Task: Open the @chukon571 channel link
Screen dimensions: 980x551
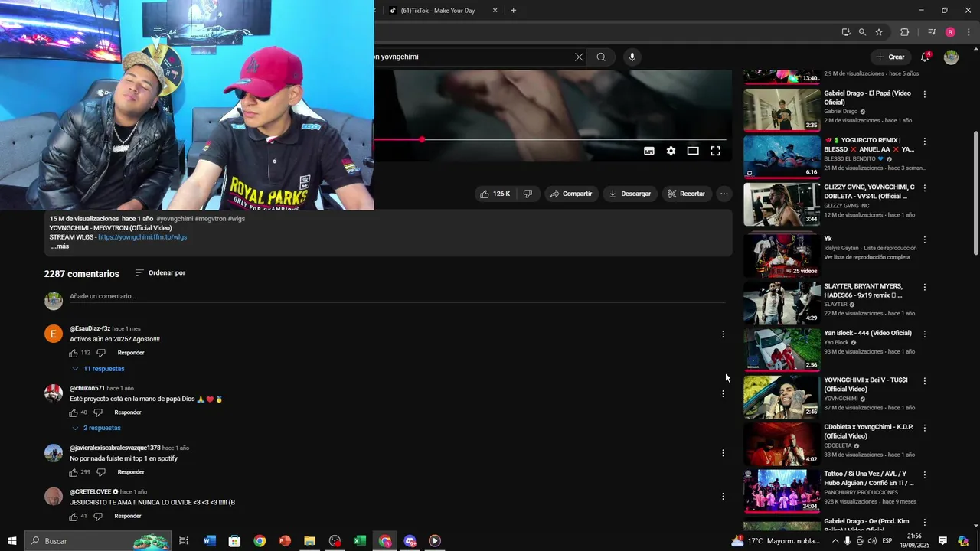Action: 87,388
